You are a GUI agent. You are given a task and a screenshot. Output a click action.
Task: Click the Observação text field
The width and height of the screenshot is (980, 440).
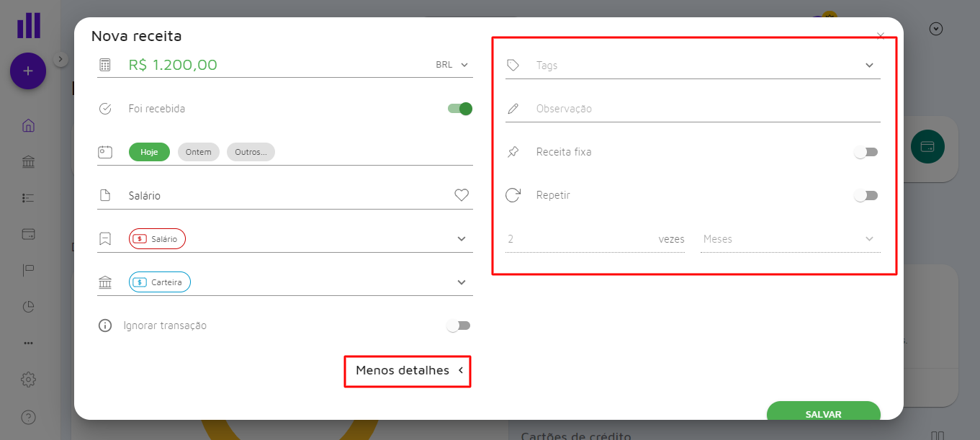pyautogui.click(x=691, y=109)
